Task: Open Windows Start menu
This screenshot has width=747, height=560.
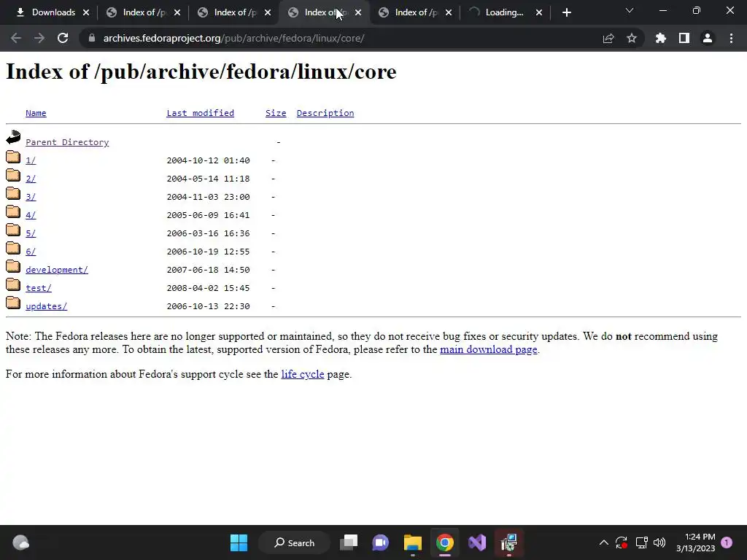Action: pyautogui.click(x=239, y=542)
